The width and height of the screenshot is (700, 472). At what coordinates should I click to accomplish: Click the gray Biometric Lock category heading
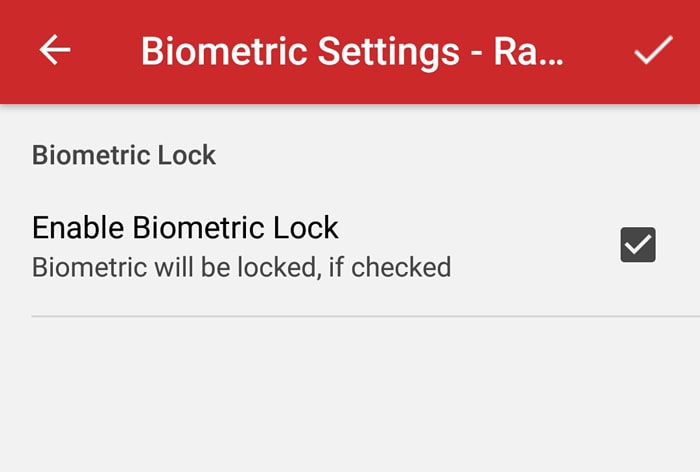click(x=124, y=155)
